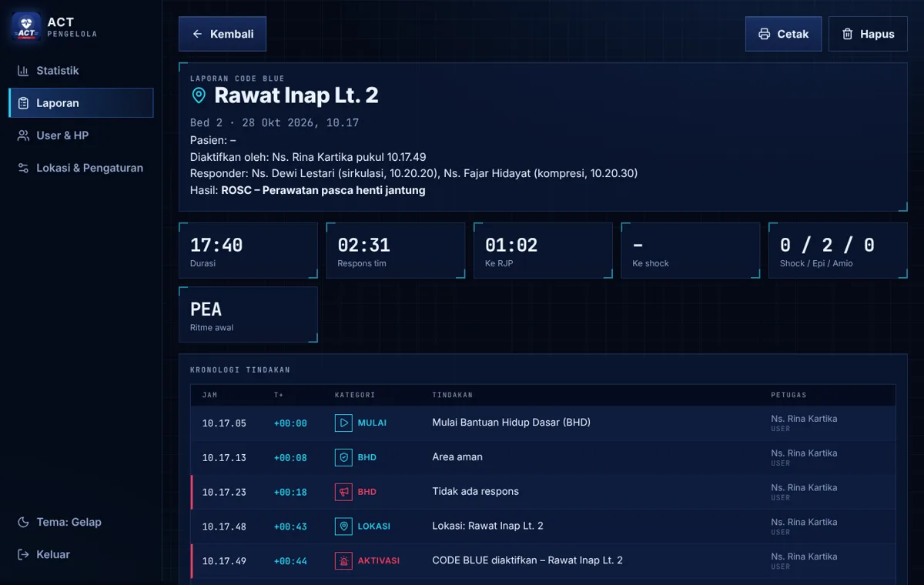Viewport: 924px width, 585px height.
Task: Click the +00:44 elapsed time cell
Action: click(x=290, y=561)
